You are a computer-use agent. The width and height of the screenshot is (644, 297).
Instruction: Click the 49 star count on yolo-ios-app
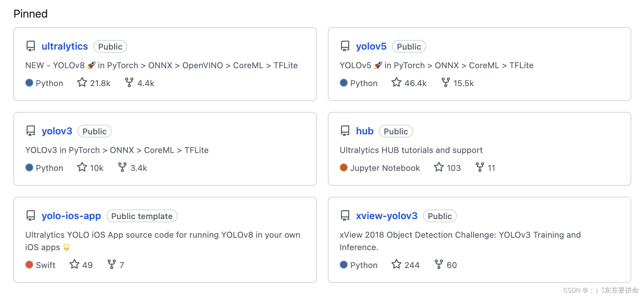(88, 265)
